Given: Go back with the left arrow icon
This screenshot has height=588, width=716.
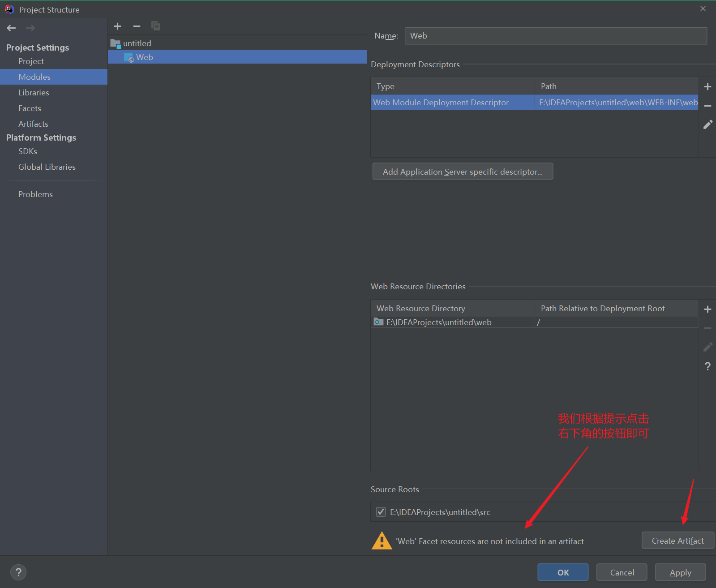Looking at the screenshot, I should click(x=11, y=28).
